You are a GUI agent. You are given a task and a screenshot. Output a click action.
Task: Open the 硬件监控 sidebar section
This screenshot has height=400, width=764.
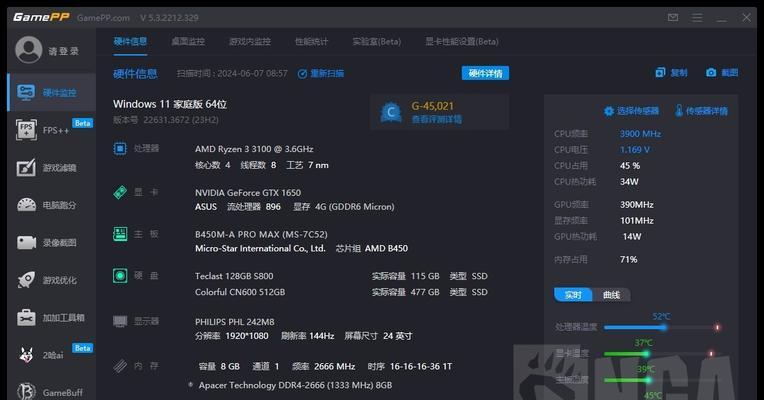[52, 93]
